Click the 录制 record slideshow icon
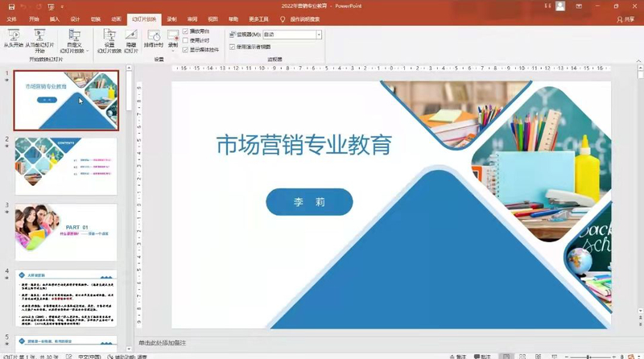The height and width of the screenshot is (359, 644). 173,35
